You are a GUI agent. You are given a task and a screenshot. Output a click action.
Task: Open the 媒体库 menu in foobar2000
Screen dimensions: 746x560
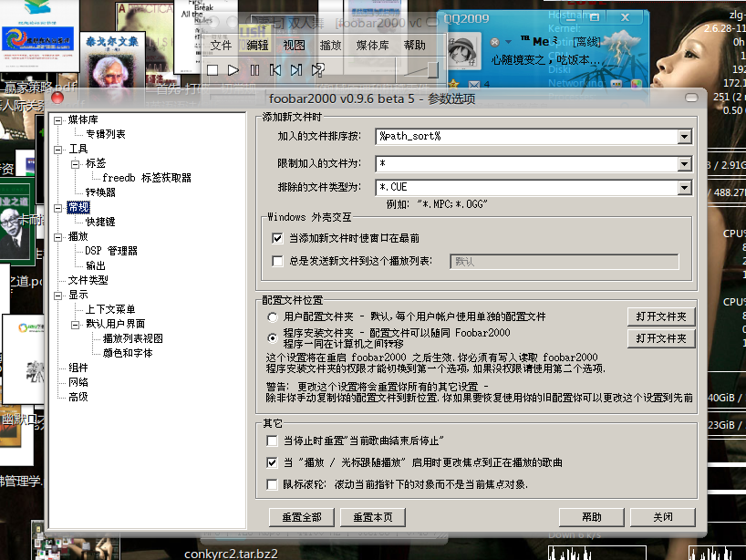[372, 46]
